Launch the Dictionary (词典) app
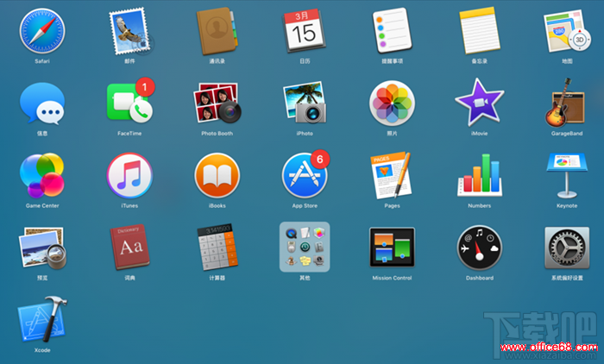Screen dimensions: 604x364 (x=129, y=248)
